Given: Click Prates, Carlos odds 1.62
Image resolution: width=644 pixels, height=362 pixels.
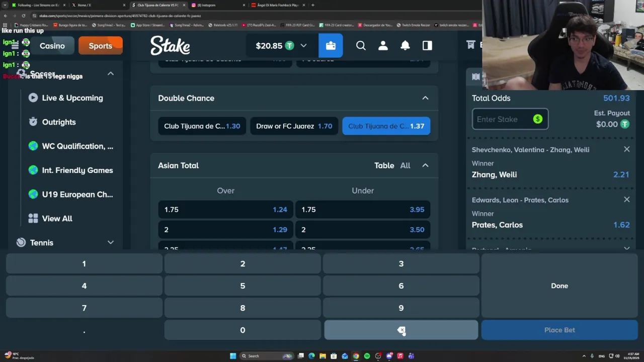Looking at the screenshot, I should tap(621, 225).
